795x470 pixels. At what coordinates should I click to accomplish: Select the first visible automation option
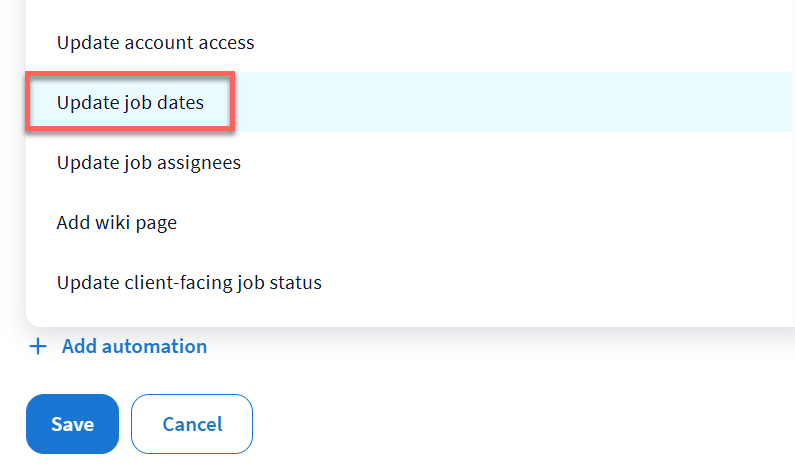coord(155,43)
